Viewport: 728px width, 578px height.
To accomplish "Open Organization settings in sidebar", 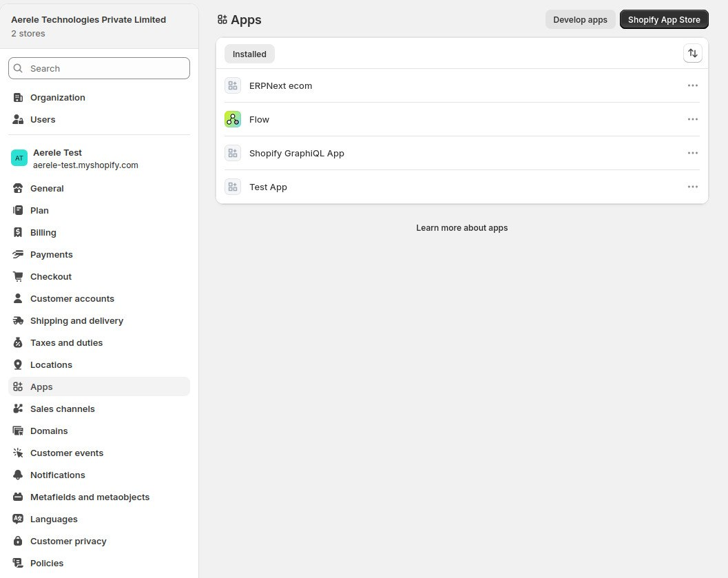I will [x=99, y=98].
